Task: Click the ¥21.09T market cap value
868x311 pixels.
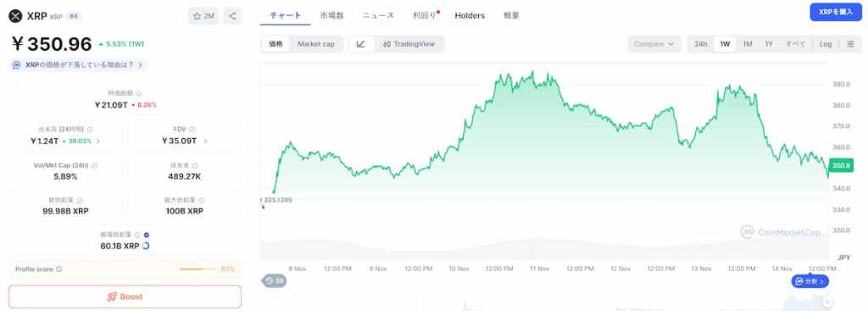Action: pyautogui.click(x=111, y=104)
